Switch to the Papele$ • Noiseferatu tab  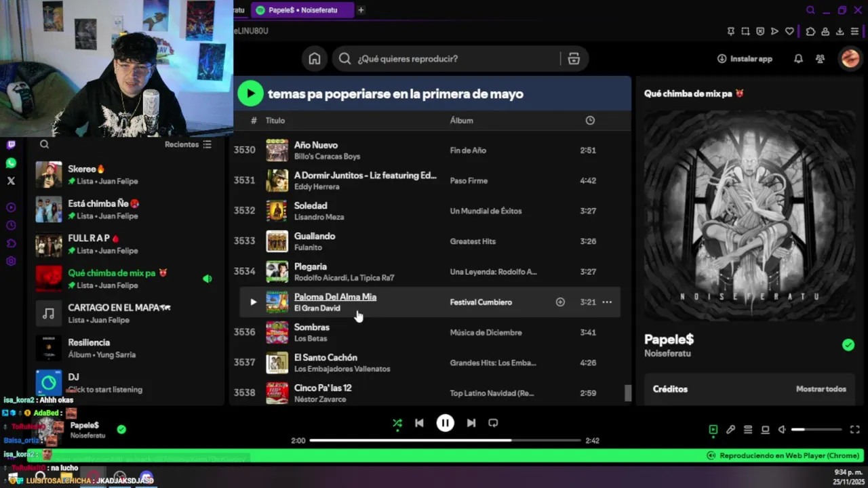coord(302,10)
